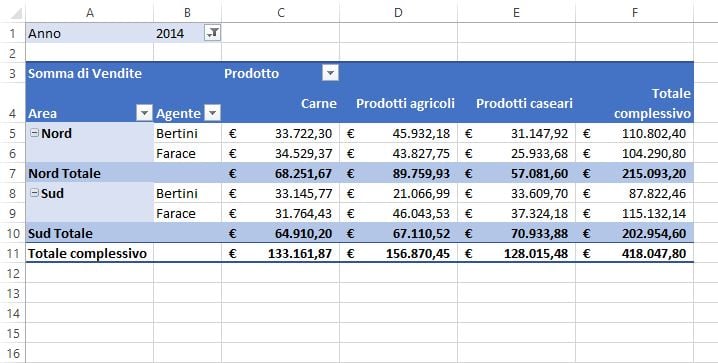Viewport: 718px width, 363px height.
Task: Collapse the Sud group
Action: 34,193
